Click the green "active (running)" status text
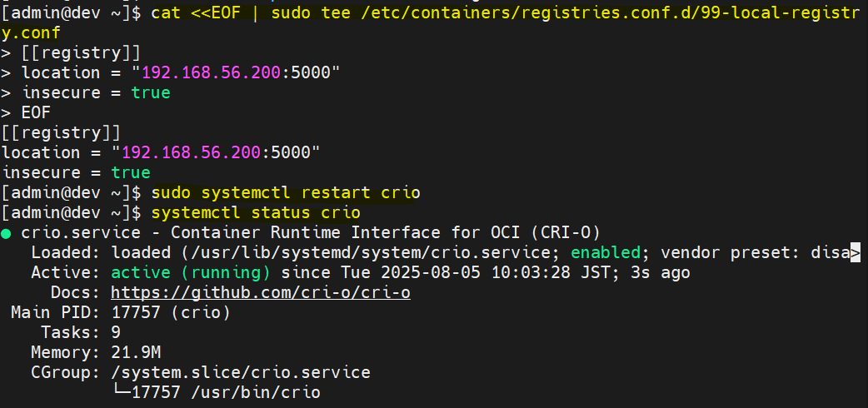Image resolution: width=868 pixels, height=408 pixels. click(190, 272)
